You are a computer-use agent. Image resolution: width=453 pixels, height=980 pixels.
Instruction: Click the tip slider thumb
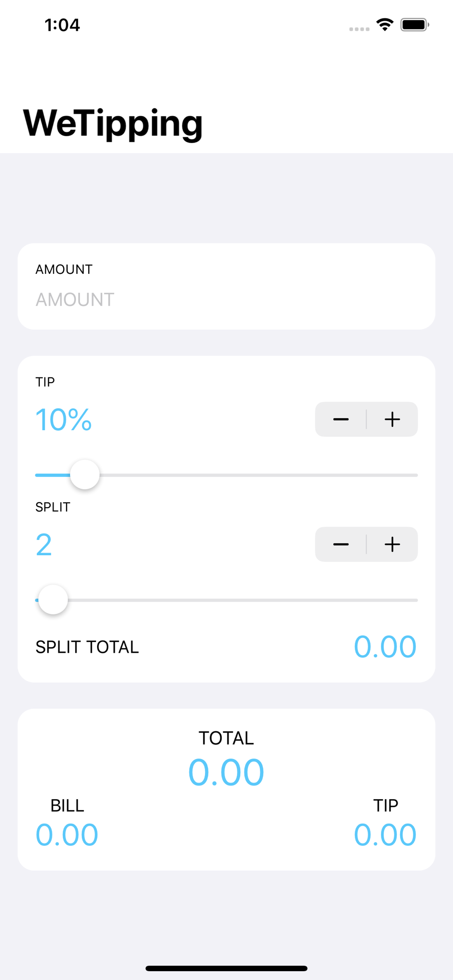point(85,475)
